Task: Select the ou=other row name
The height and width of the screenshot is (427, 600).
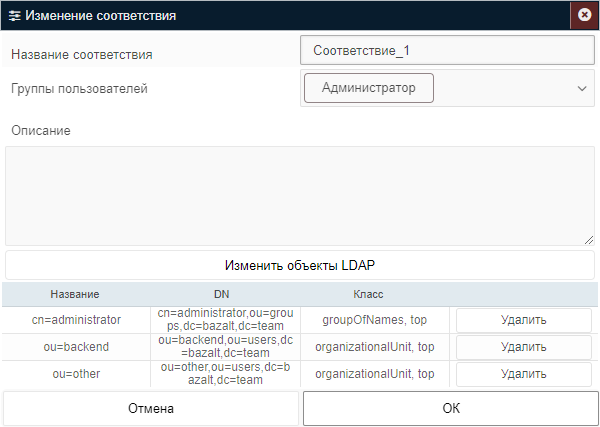Action: tap(76, 374)
